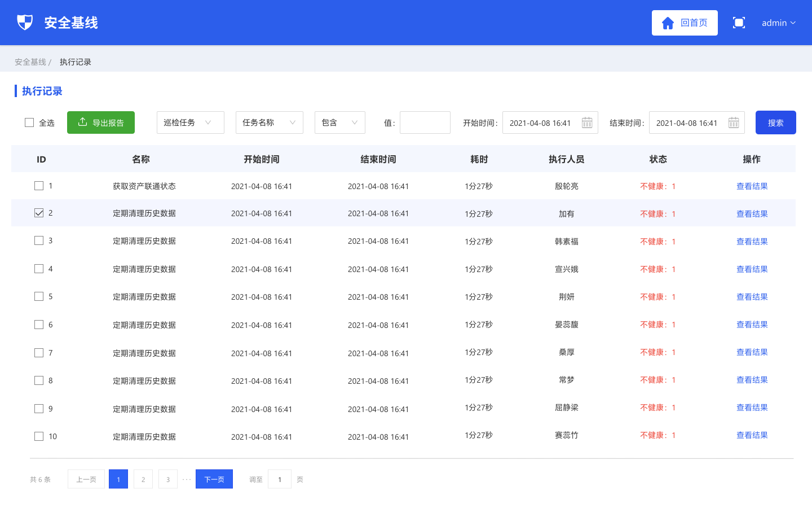Click the 安全基线 header title
This screenshot has height=508, width=812.
pyautogui.click(x=71, y=23)
